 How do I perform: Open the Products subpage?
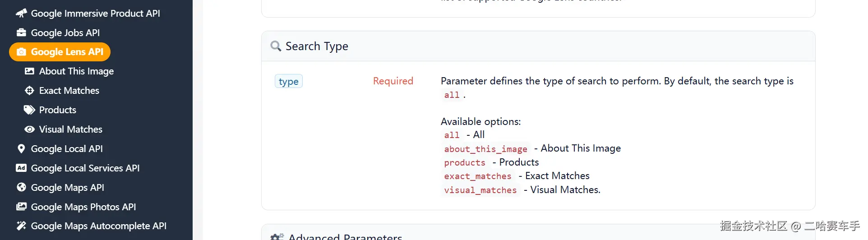(x=57, y=110)
